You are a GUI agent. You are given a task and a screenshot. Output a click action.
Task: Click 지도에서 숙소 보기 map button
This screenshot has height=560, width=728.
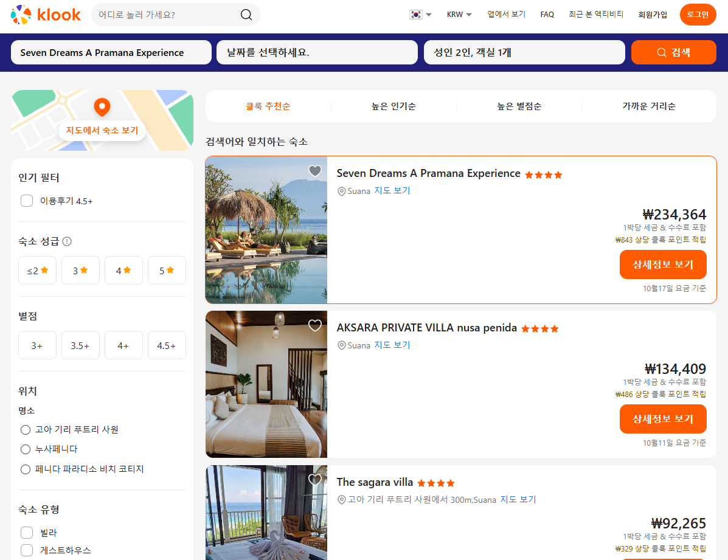coord(102,131)
